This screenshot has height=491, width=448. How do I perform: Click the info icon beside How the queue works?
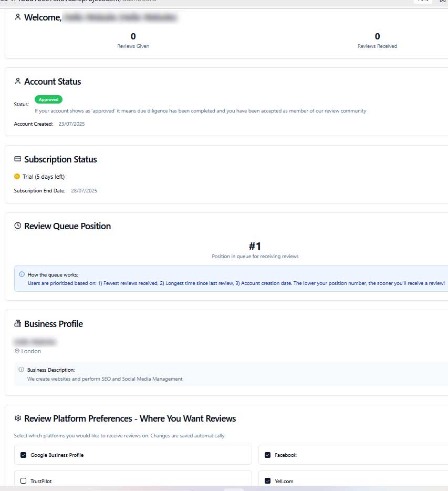tap(21, 274)
